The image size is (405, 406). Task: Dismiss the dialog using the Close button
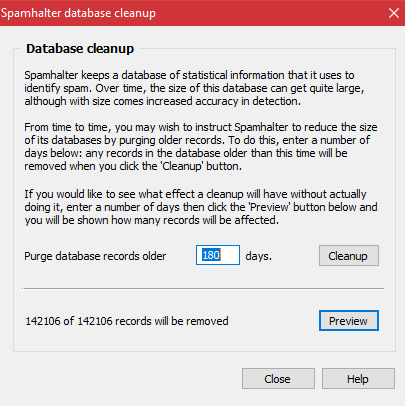[x=278, y=379]
